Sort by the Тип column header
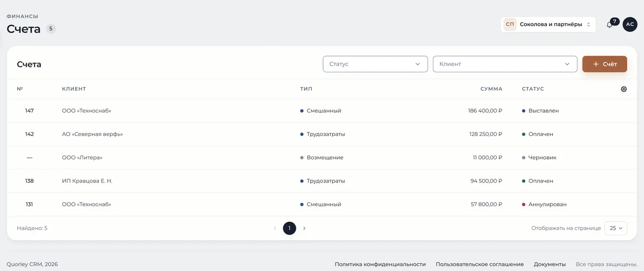The height and width of the screenshot is (271, 644). (x=306, y=89)
